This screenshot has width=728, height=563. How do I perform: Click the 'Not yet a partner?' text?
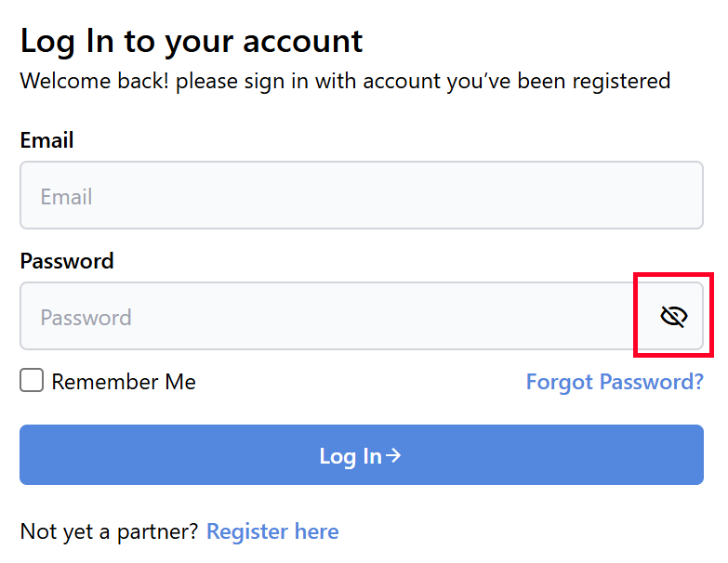coord(109,531)
